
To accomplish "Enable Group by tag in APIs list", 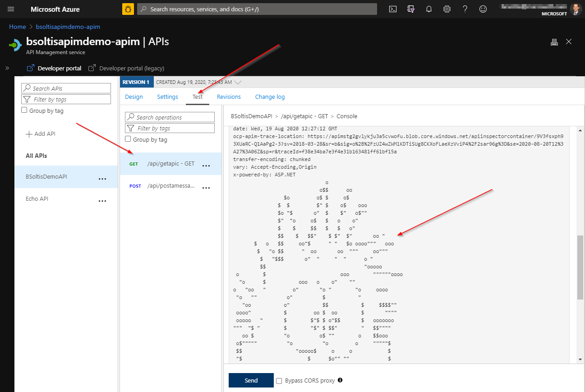I will 25,111.
